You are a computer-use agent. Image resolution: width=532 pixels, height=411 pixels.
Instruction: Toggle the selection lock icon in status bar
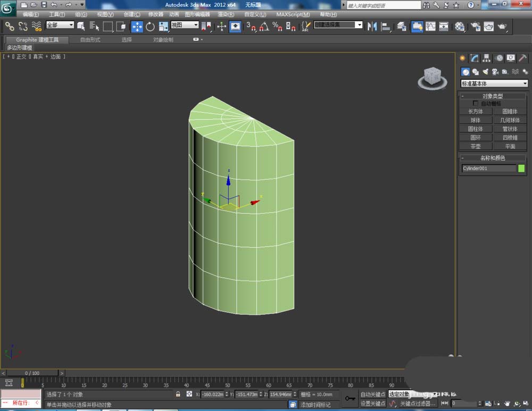[178, 395]
